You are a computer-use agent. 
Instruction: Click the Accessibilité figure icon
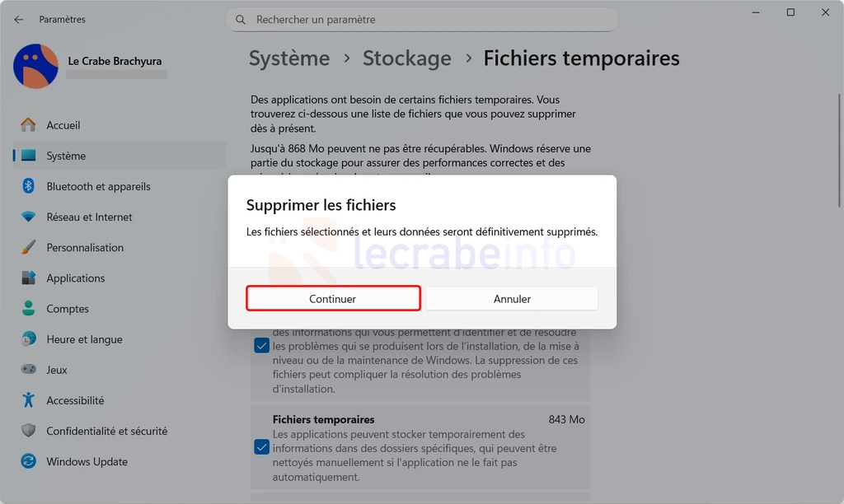coord(28,400)
